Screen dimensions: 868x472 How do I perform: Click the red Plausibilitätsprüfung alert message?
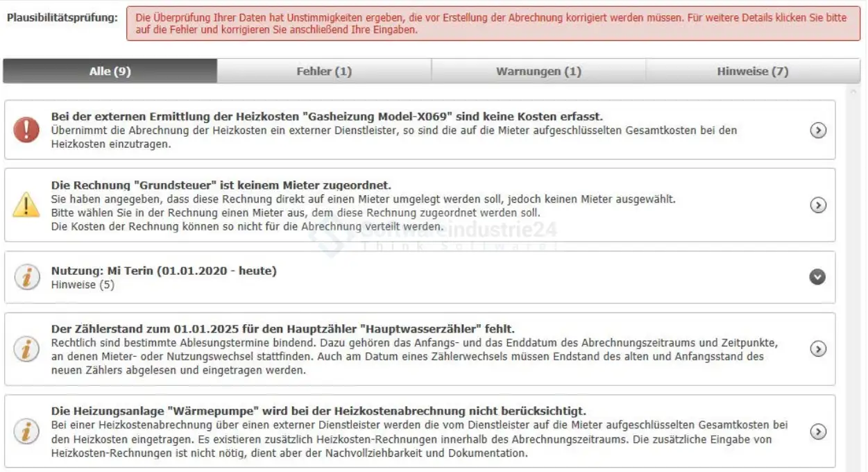[x=493, y=24]
